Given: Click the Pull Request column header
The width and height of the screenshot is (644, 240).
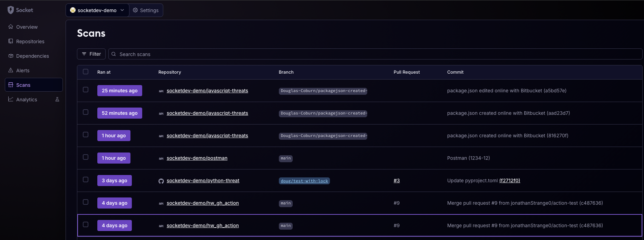Looking at the screenshot, I should pos(407,72).
